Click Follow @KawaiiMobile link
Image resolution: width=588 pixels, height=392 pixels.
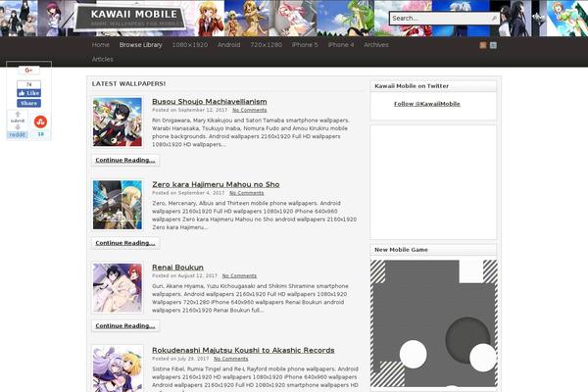point(426,104)
